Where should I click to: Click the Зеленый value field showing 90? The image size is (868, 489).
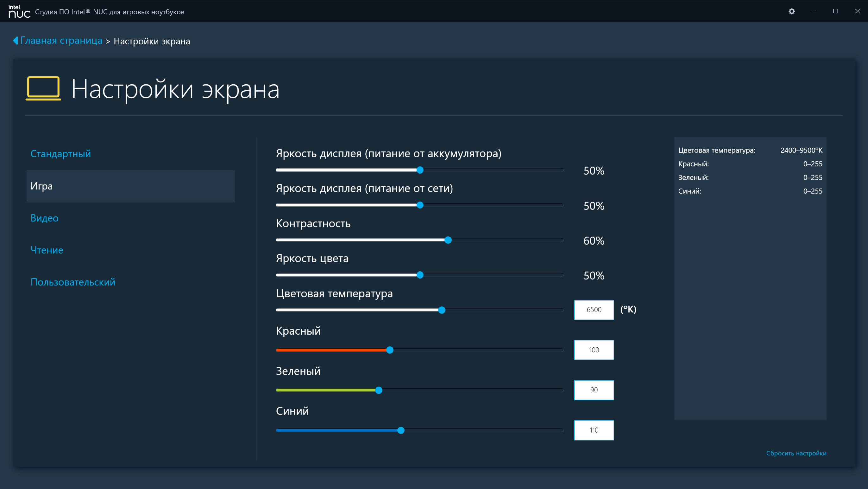tap(594, 390)
